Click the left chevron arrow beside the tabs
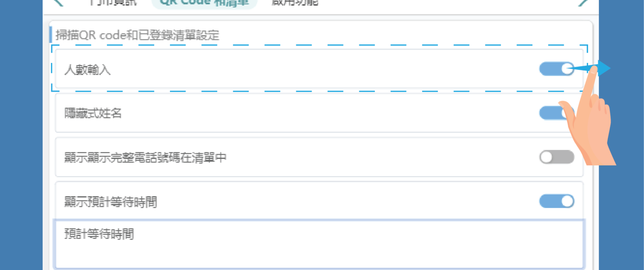Viewport: 644px width, 270px height. tap(59, 2)
